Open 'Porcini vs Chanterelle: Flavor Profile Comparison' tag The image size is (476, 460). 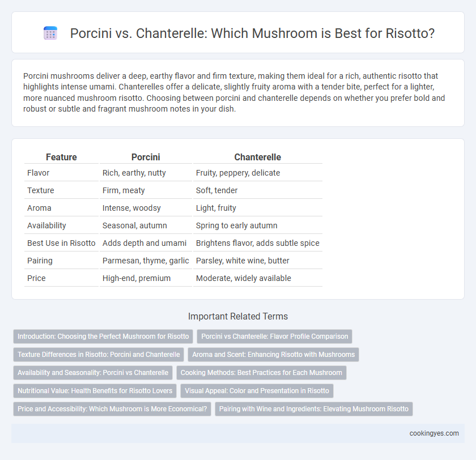point(274,337)
